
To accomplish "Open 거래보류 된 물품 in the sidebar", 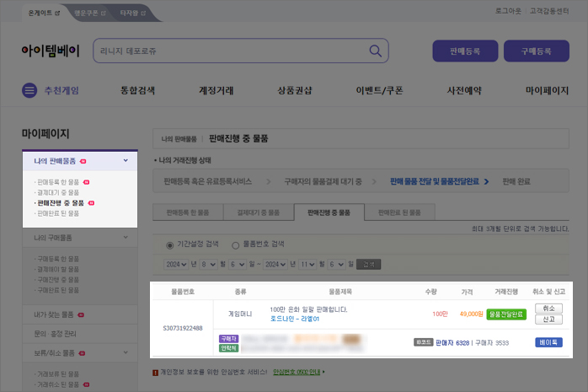I will tap(58, 374).
